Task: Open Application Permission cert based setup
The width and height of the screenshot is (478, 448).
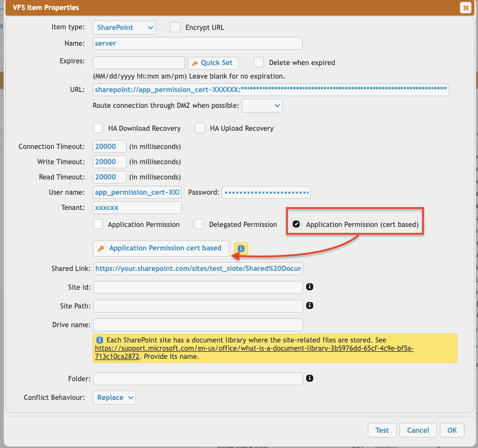Action: (160, 248)
